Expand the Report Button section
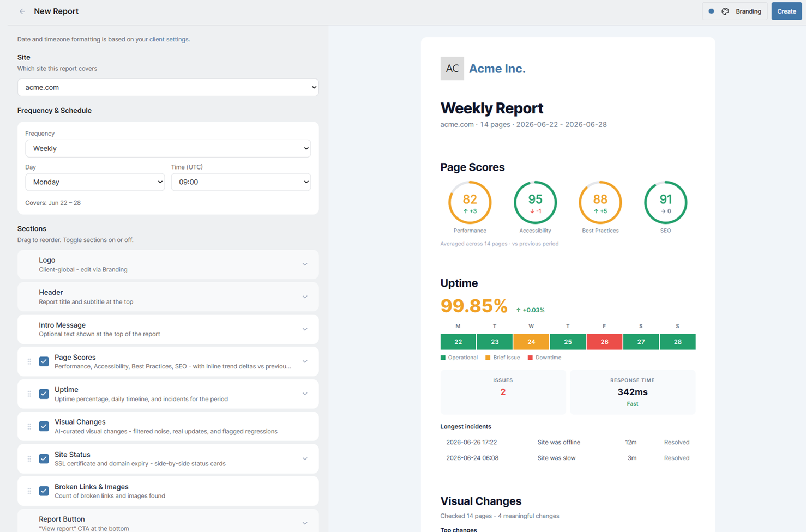 click(x=305, y=523)
